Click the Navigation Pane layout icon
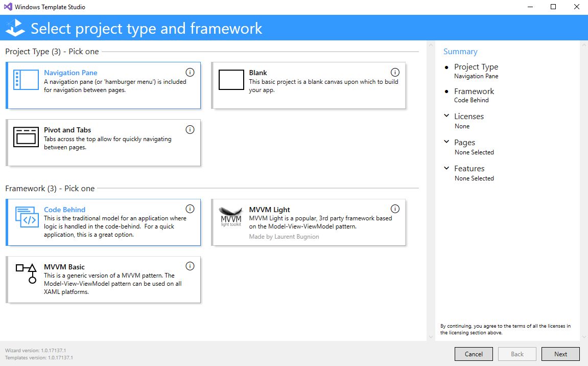 (x=26, y=80)
